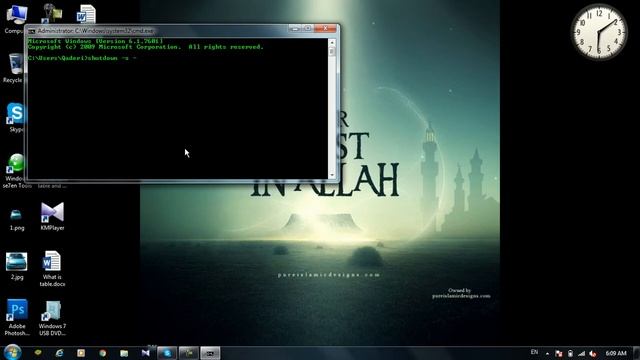Switch to the cmd.exe taskbar button
This screenshot has height=360, width=640.
[210, 353]
